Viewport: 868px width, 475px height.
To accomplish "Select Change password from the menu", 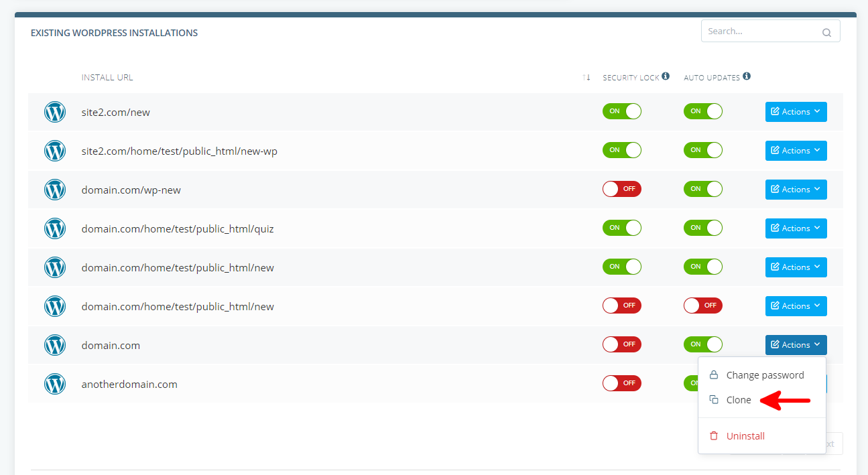I will click(764, 375).
